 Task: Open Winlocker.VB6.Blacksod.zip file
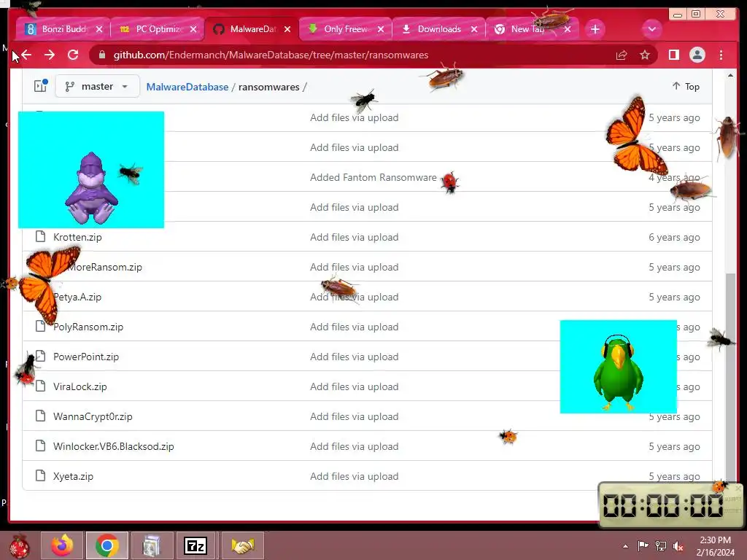tap(113, 446)
